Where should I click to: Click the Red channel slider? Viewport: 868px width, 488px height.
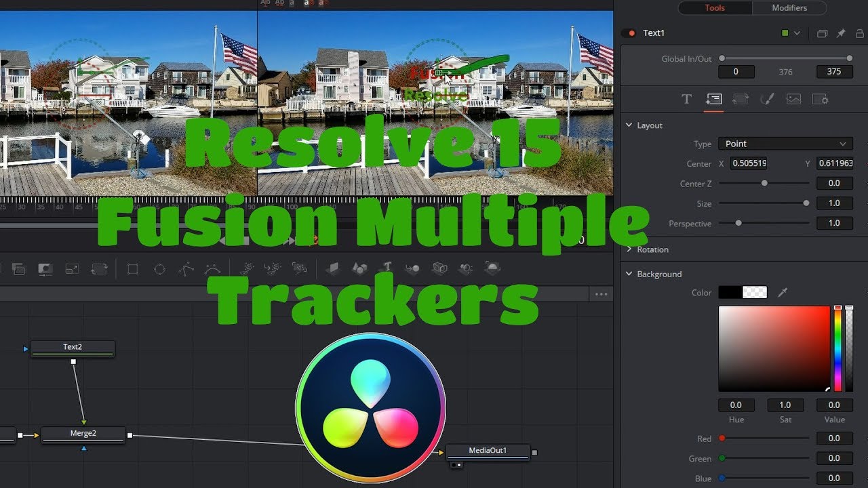[764, 439]
